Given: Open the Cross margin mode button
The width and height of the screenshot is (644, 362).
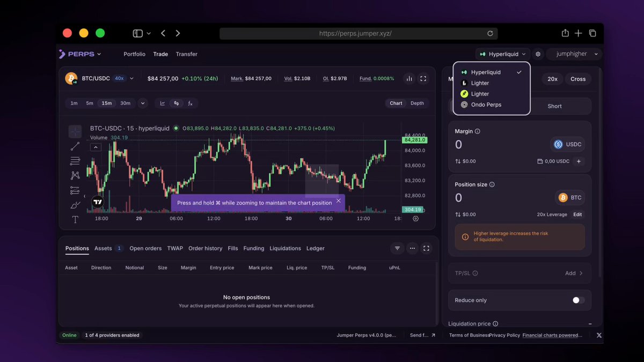Looking at the screenshot, I should 578,79.
